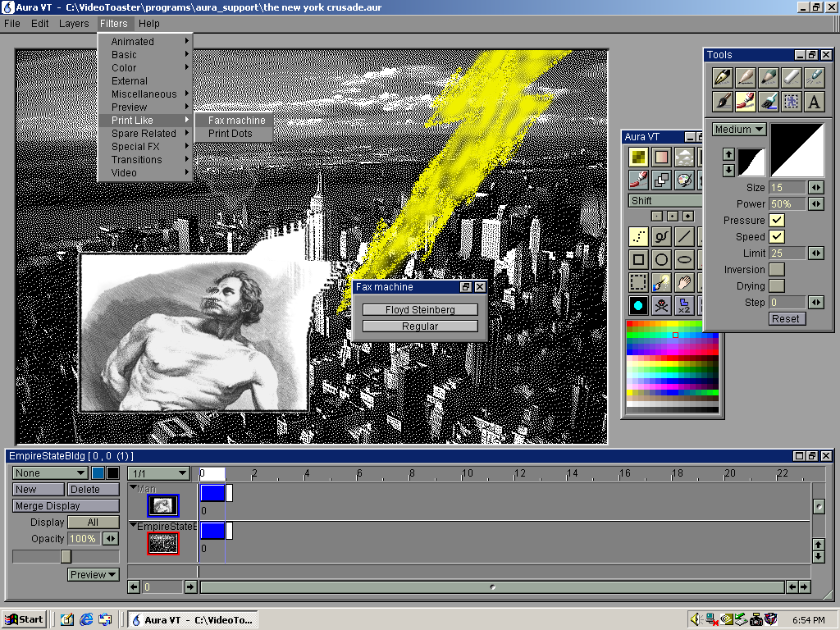The width and height of the screenshot is (840, 630).
Task: Open the Preview dropdown in layers panel
Action: tap(94, 575)
